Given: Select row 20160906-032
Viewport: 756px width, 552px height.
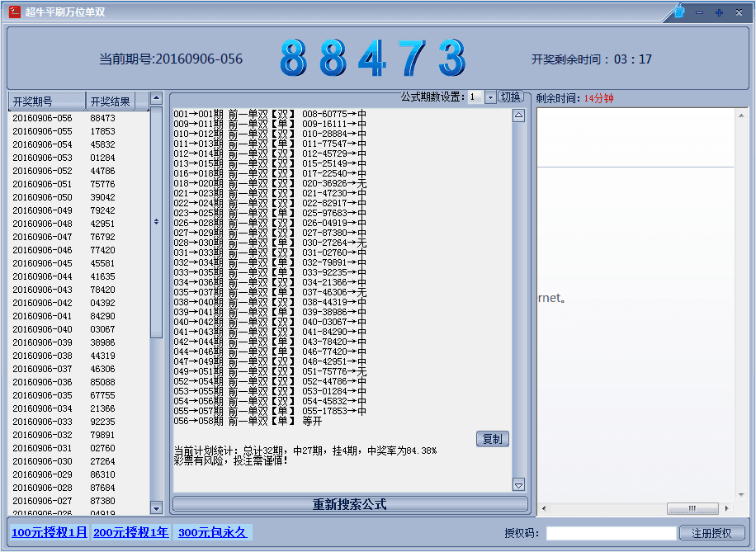Looking at the screenshot, I should (x=78, y=435).
